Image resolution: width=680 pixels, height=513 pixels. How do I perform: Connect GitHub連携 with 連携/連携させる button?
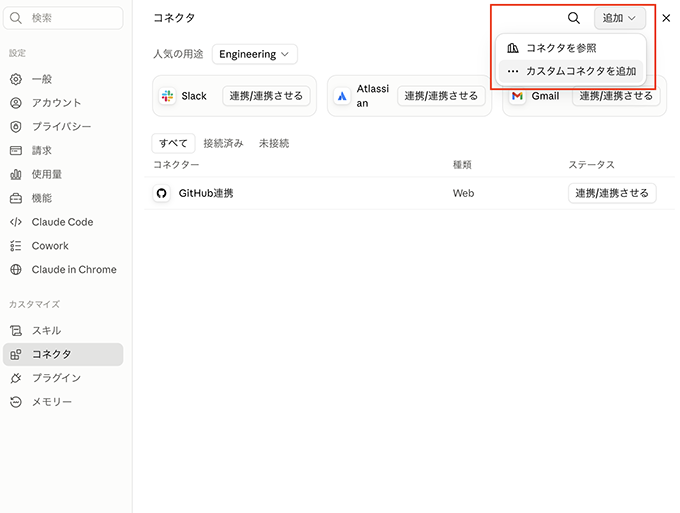[x=612, y=193]
